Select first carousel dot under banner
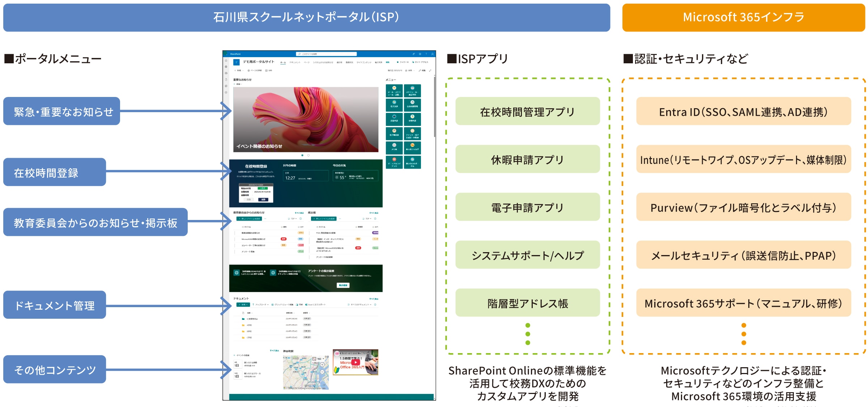Viewport: 868px width, 407px height. [x=302, y=155]
